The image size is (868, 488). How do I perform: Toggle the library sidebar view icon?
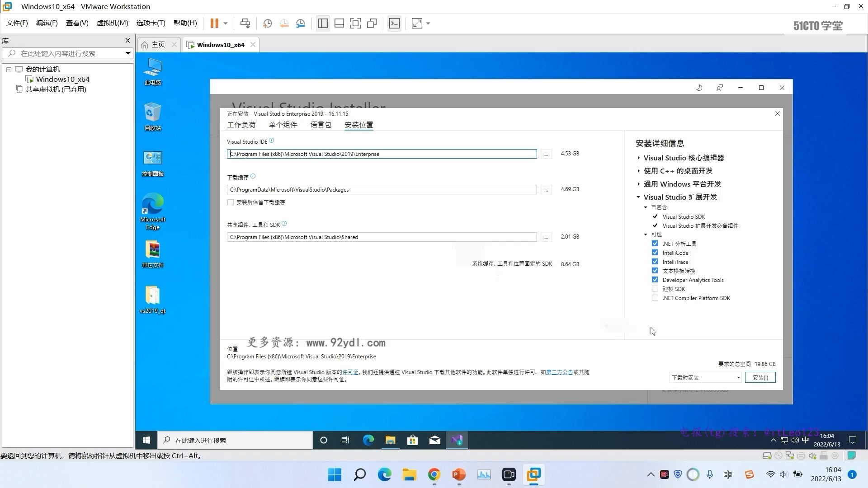coord(323,23)
